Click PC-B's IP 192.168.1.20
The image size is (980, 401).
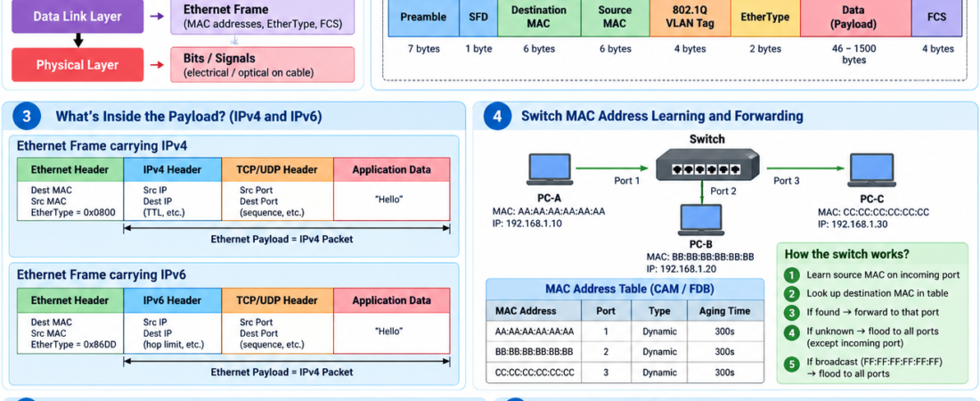pos(682,269)
